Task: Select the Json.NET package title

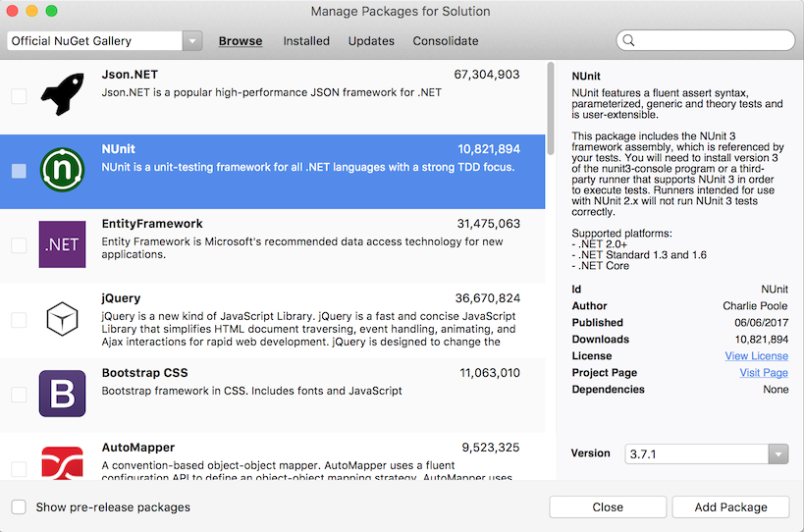Action: click(x=130, y=75)
